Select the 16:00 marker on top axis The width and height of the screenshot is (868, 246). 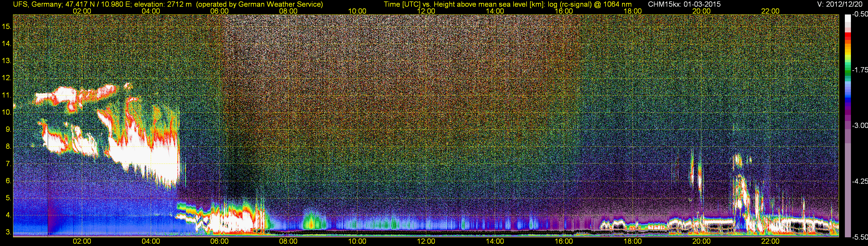click(x=564, y=11)
